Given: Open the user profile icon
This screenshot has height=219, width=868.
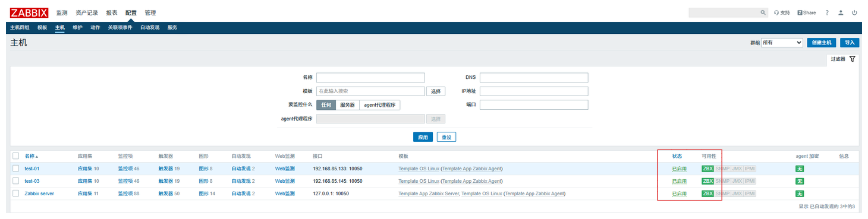Looking at the screenshot, I should tap(841, 12).
